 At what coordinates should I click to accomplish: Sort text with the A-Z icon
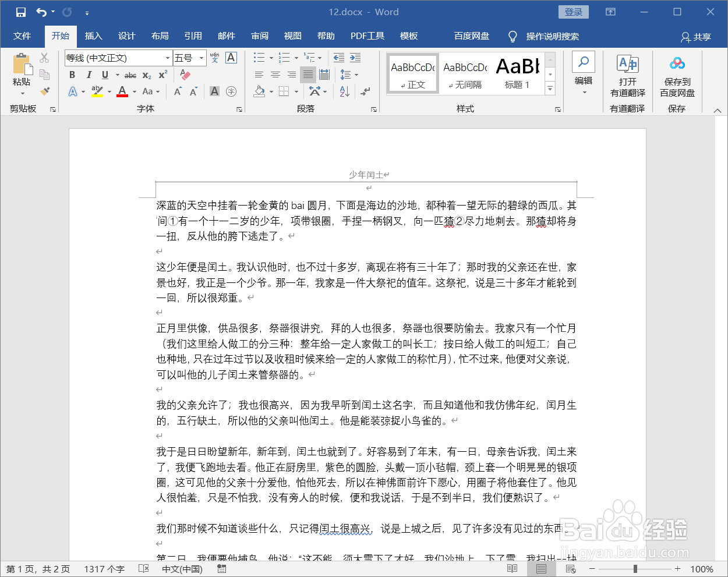click(x=344, y=91)
